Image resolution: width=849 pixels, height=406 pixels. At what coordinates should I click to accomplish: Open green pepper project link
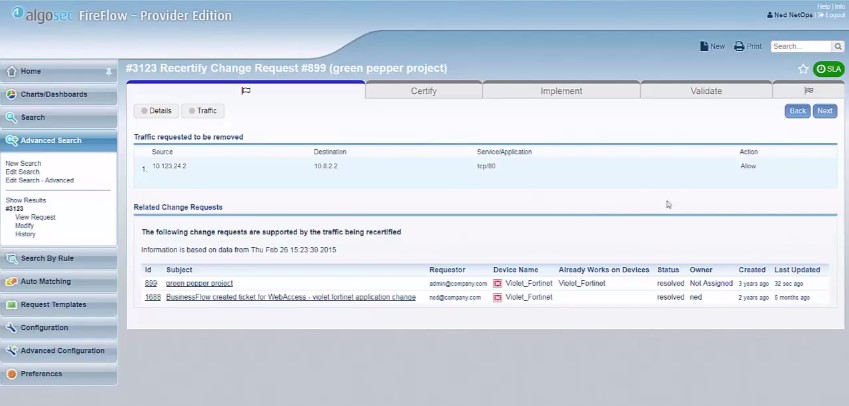[199, 283]
